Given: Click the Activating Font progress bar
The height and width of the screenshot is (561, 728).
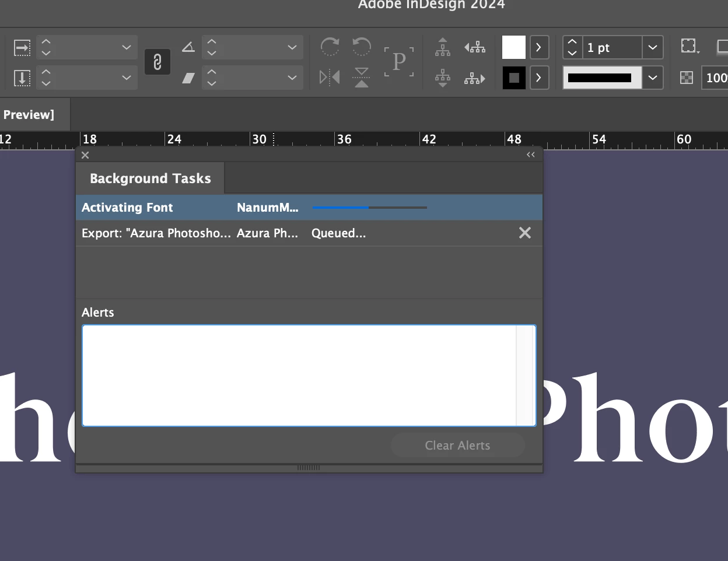Looking at the screenshot, I should pos(370,208).
